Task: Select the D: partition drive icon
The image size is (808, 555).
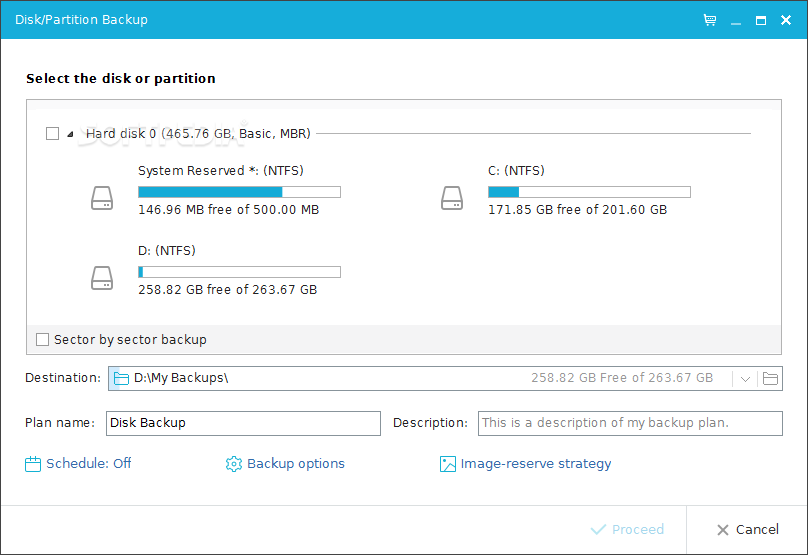Action: point(102,278)
